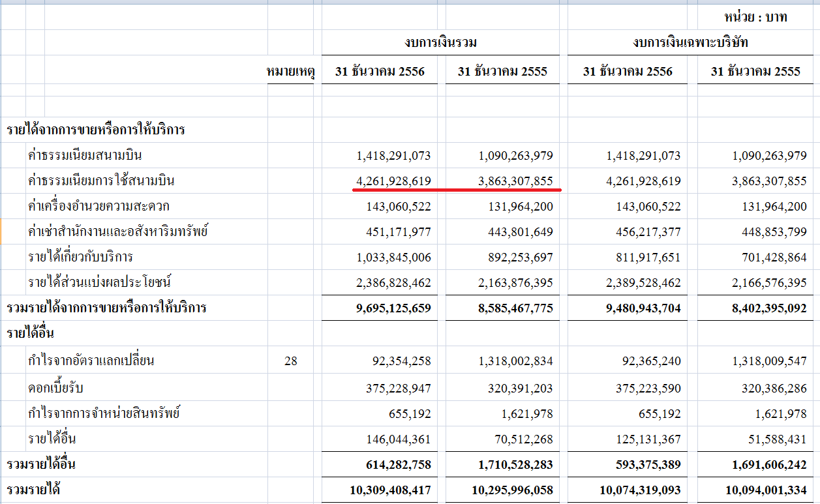The width and height of the screenshot is (820, 504).
Task: Click the กำไรจากการจำหน่ายสินทรัพย์ row label
Action: (103, 413)
